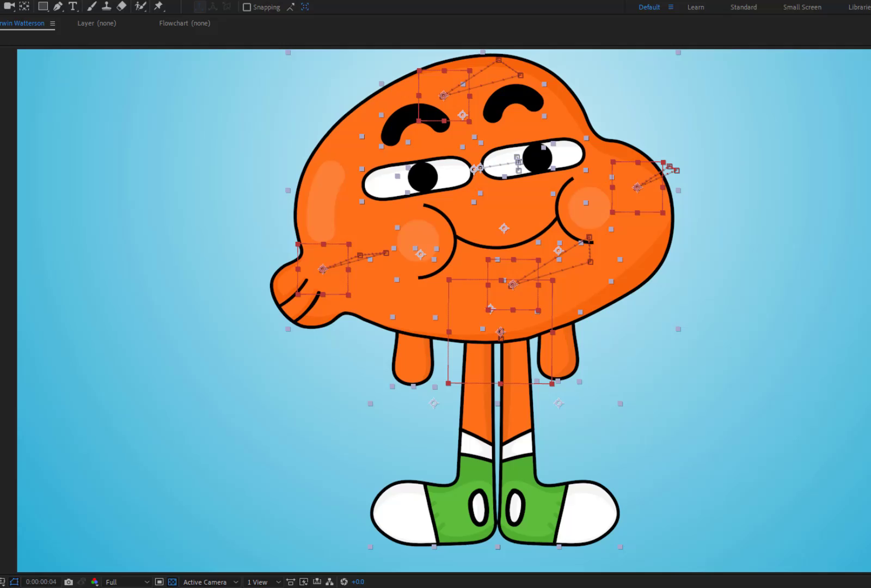Open the Default workspace menu icon
The image size is (871, 588).
(x=671, y=7)
